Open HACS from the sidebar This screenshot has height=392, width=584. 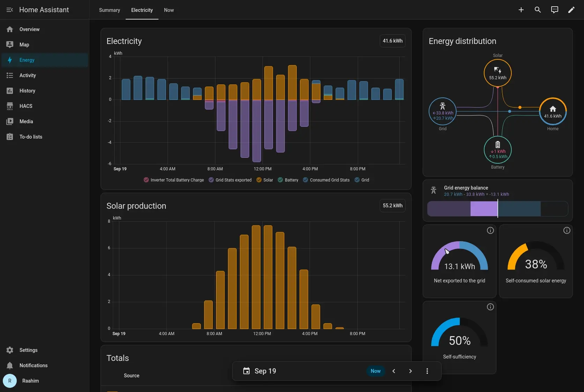45,106
